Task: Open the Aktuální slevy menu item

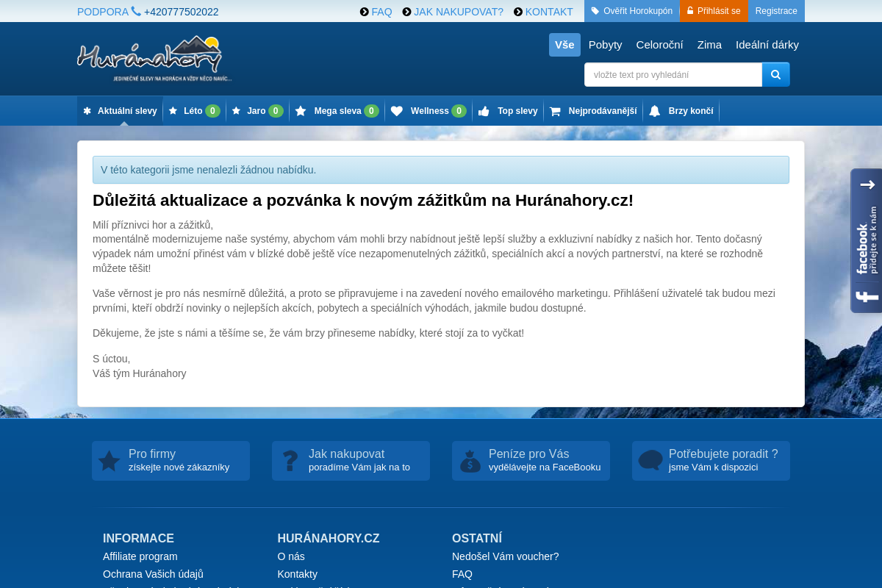Action: point(120,110)
